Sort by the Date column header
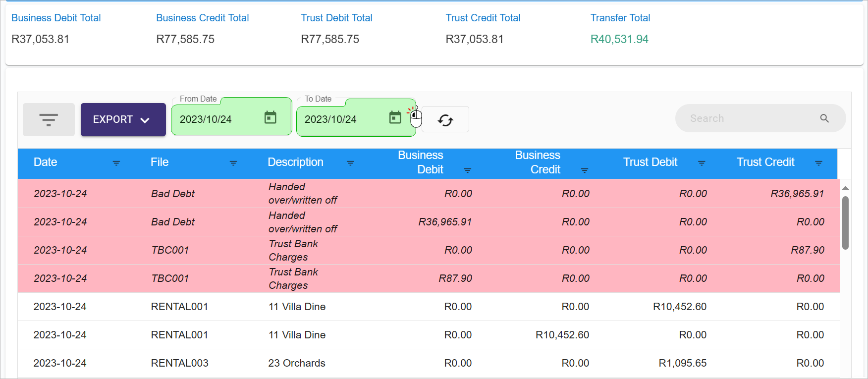 [x=45, y=162]
